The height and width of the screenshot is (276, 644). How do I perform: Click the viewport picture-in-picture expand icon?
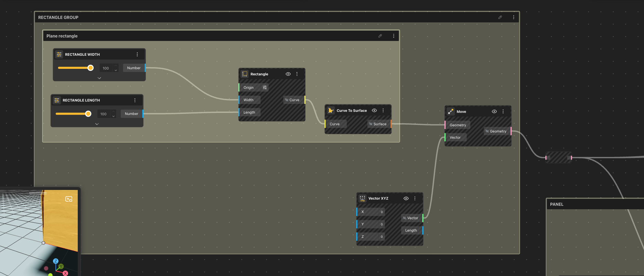tap(69, 199)
